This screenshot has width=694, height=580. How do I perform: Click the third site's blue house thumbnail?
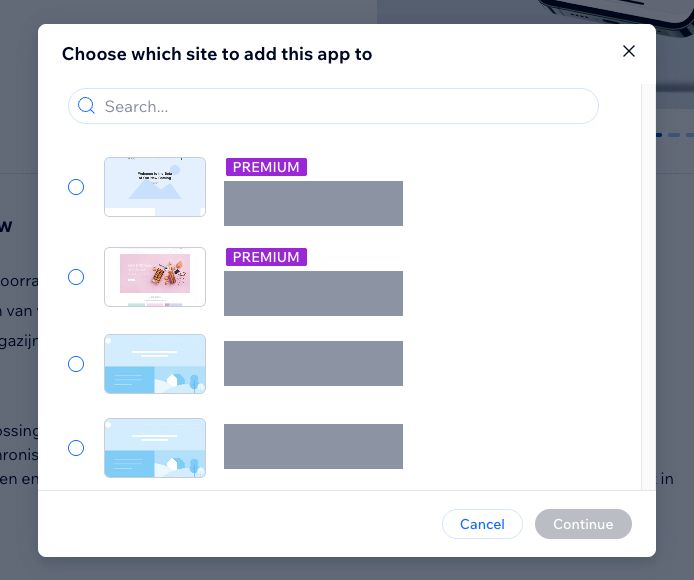[155, 364]
